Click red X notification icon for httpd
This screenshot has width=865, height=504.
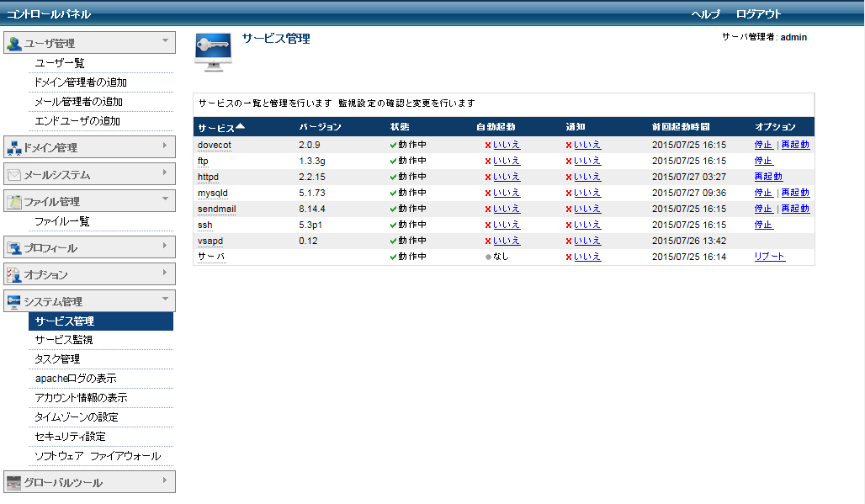pyautogui.click(x=569, y=177)
